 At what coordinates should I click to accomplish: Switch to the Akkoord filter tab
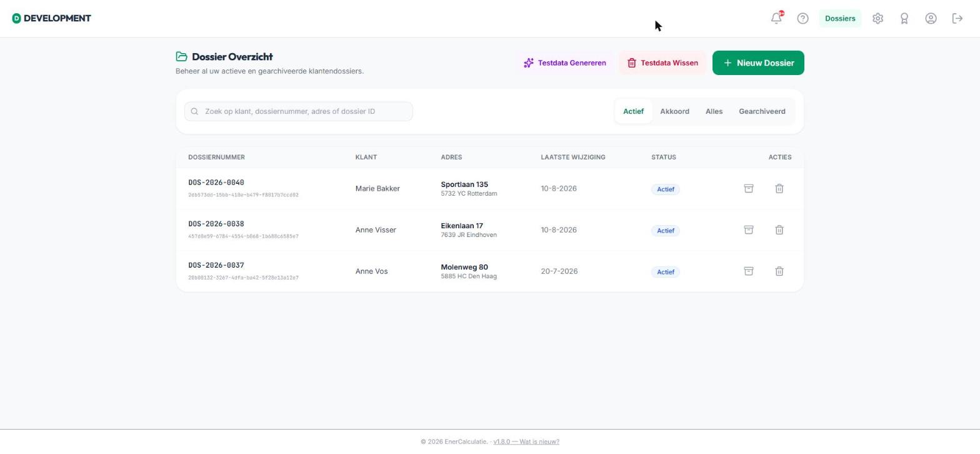pyautogui.click(x=674, y=111)
